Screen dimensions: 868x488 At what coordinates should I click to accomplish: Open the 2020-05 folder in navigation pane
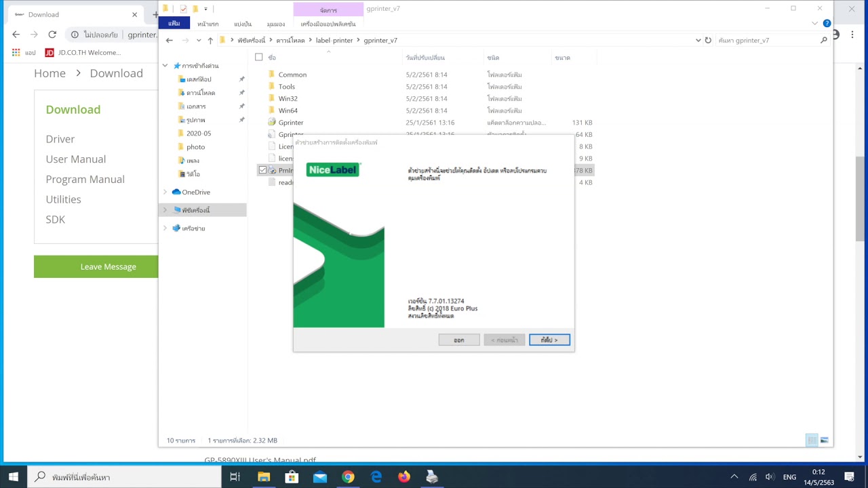click(199, 134)
